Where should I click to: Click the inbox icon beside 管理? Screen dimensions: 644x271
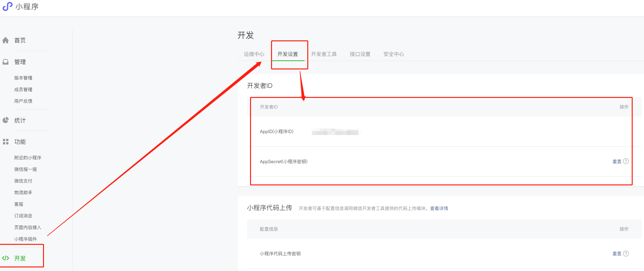click(x=5, y=62)
